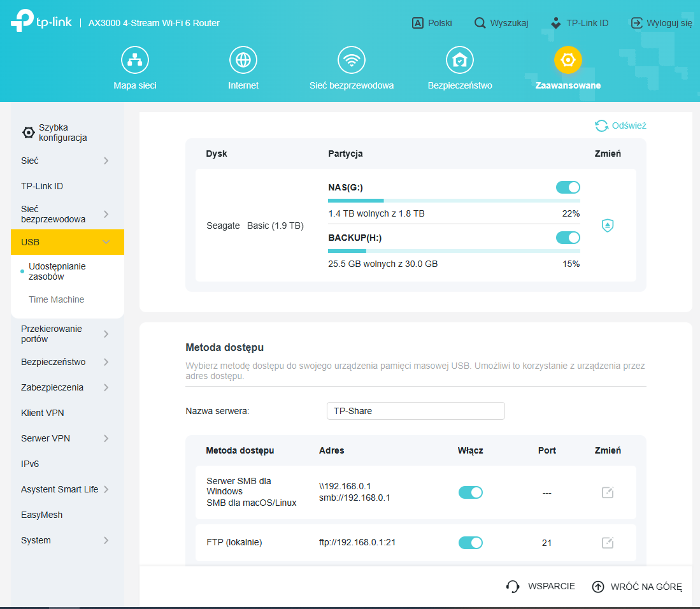Open the Klient VPN menu item
The width and height of the screenshot is (700, 609).
pos(43,413)
